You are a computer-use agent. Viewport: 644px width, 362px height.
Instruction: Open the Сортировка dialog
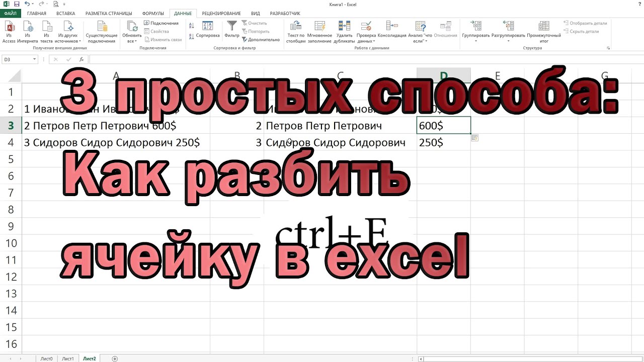[208, 30]
